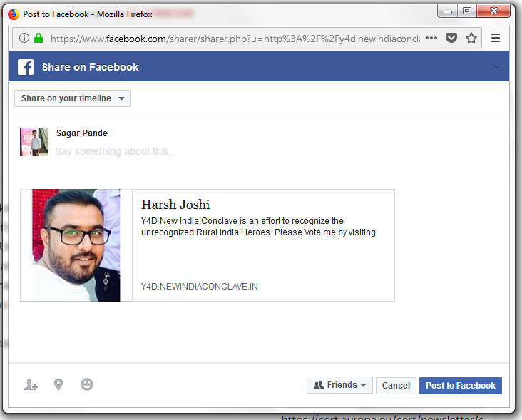The height and width of the screenshot is (420, 522).
Task: Click the green padlock security icon
Action: coord(39,38)
